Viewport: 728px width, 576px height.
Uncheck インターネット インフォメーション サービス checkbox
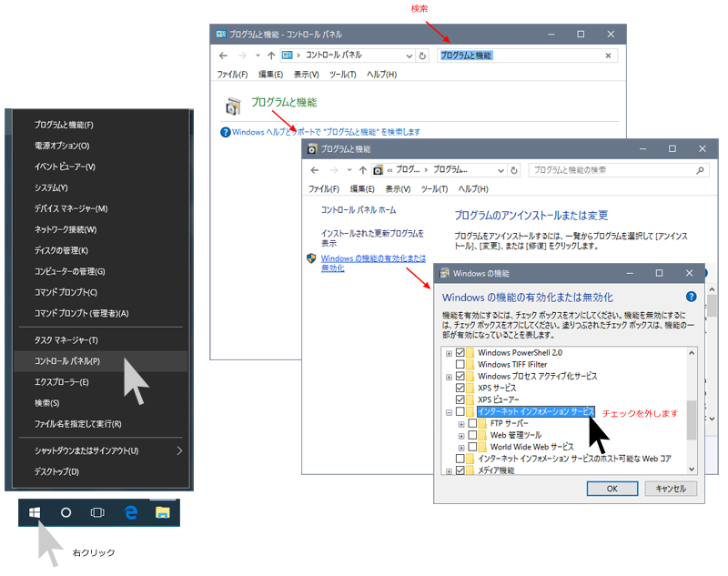click(460, 411)
